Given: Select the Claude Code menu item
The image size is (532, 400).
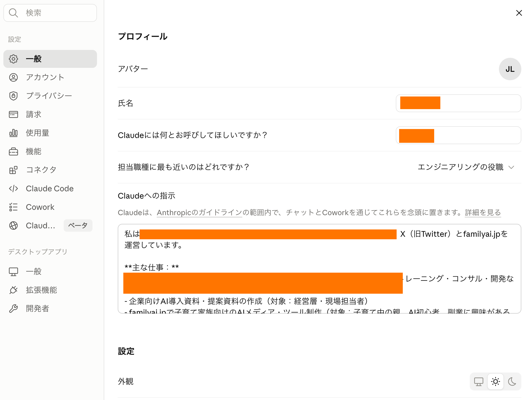Looking at the screenshot, I should pyautogui.click(x=50, y=188).
